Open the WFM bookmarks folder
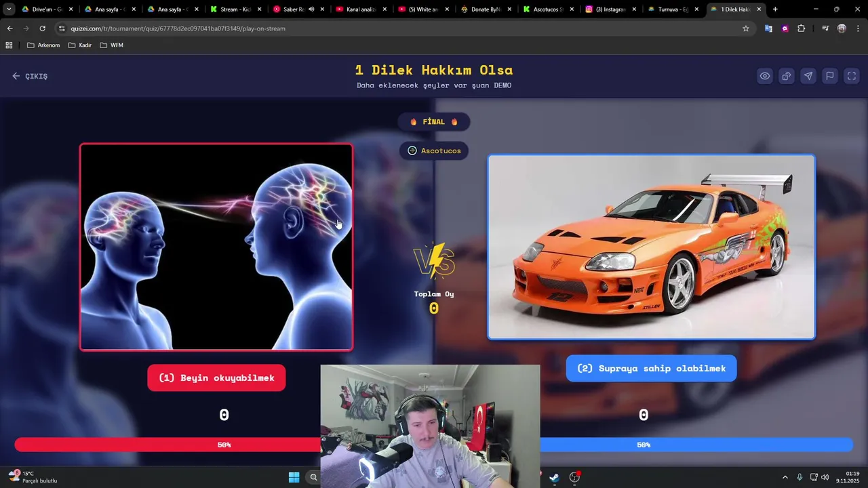 [x=111, y=45]
